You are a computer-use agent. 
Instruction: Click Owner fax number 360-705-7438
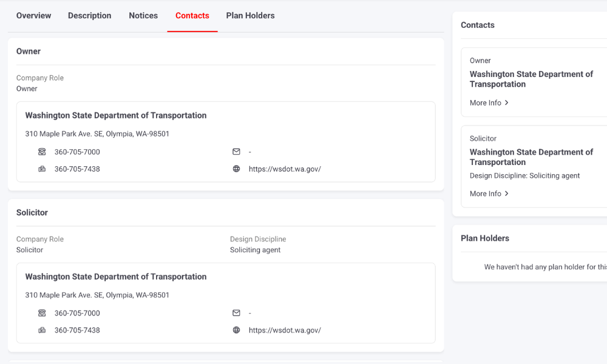77,169
